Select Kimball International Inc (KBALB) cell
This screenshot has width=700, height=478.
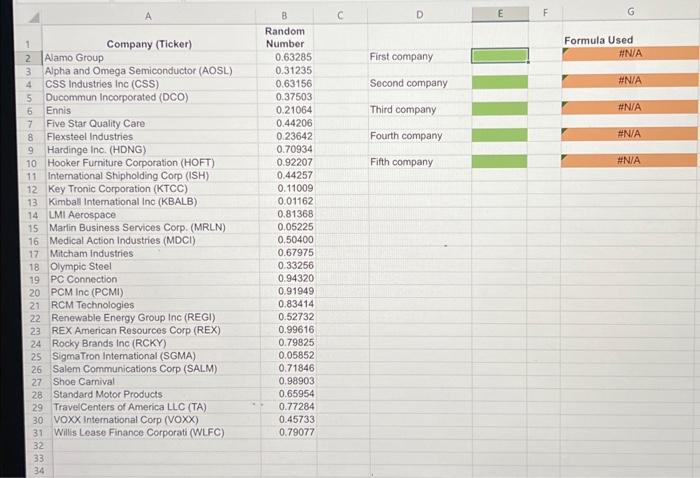(x=154, y=202)
